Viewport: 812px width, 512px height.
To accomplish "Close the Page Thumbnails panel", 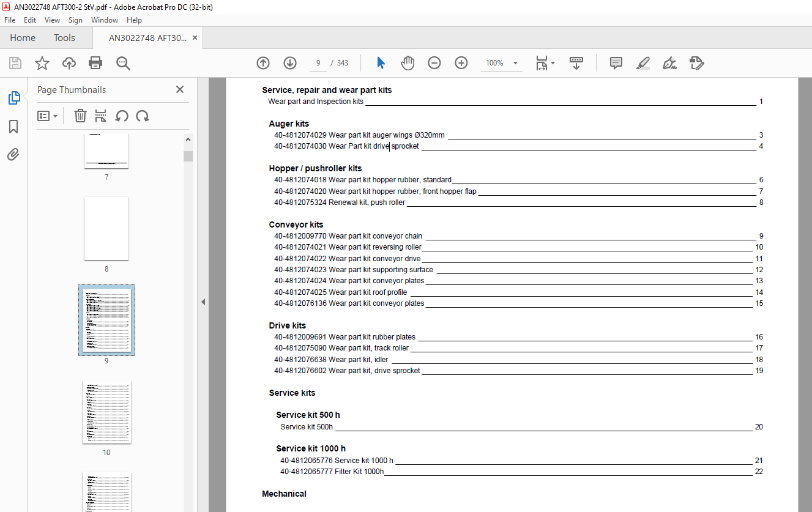I will point(180,89).
